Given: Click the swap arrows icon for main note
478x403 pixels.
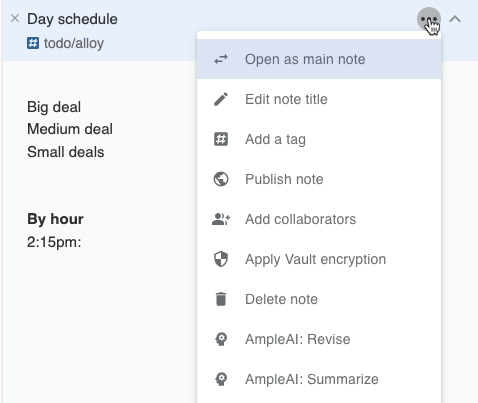Looking at the screenshot, I should coord(221,59).
